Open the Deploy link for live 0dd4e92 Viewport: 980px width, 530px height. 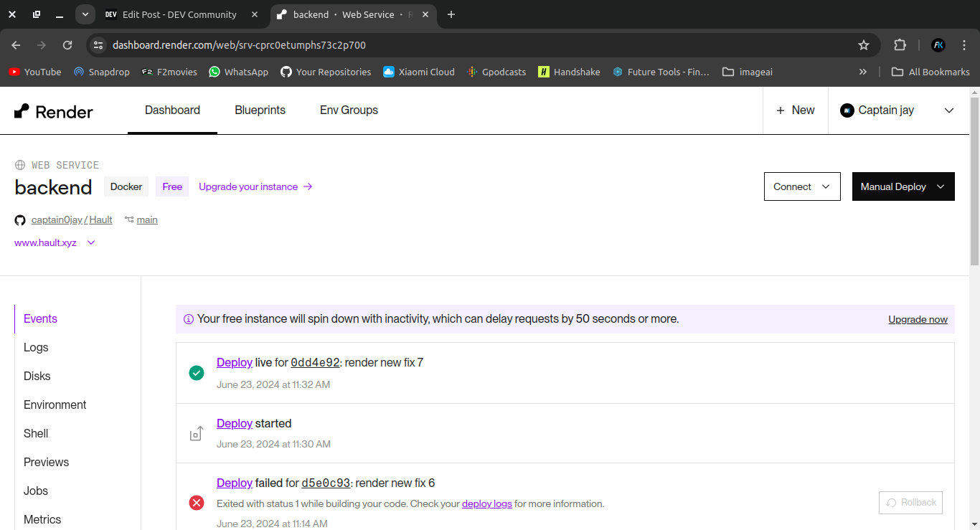235,363
